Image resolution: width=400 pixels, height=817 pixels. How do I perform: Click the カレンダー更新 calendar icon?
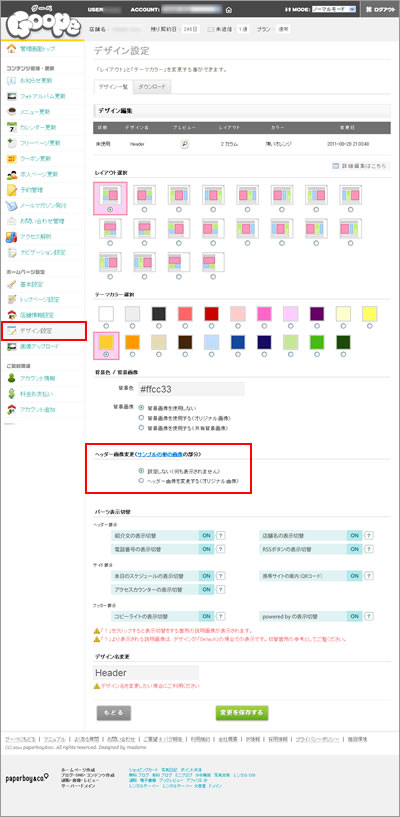point(11,127)
